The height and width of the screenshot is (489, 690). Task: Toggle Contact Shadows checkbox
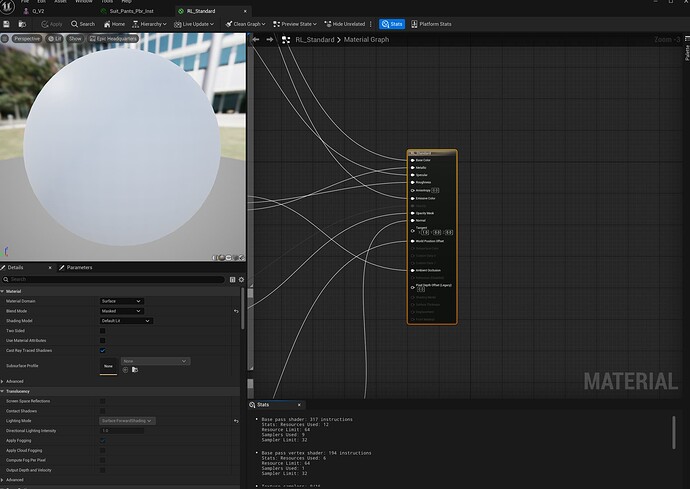point(103,411)
